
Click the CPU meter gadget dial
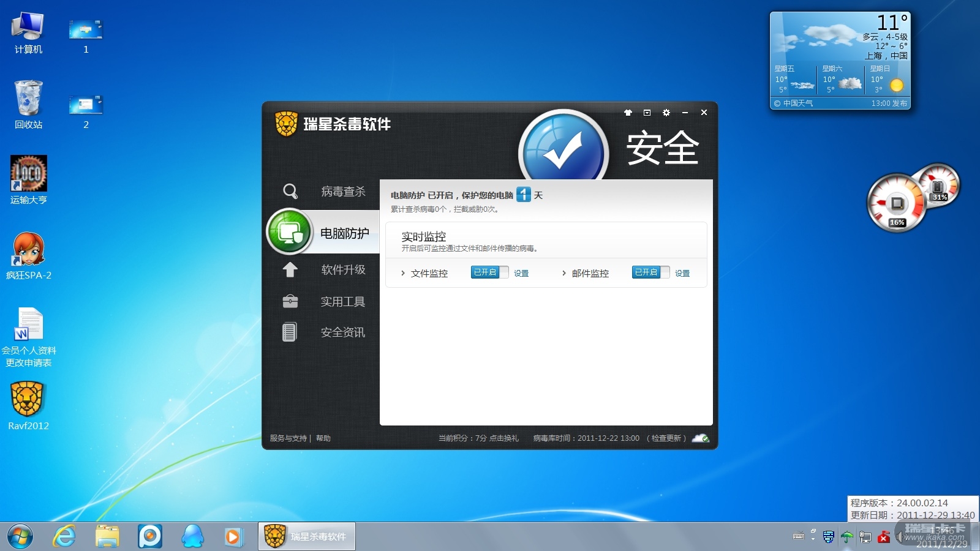(896, 203)
